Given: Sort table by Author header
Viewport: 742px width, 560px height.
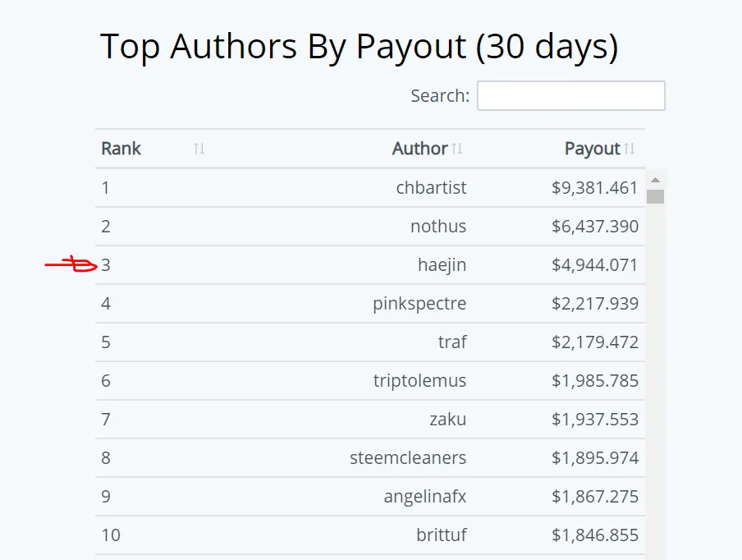Looking at the screenshot, I should [x=419, y=149].
